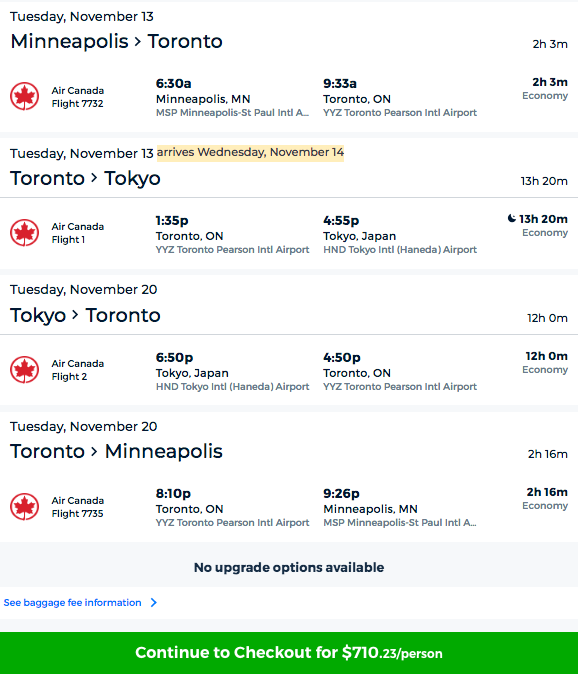Click overnight moon icon beside 13h 20m
Screen dimensions: 578x674
point(511,218)
